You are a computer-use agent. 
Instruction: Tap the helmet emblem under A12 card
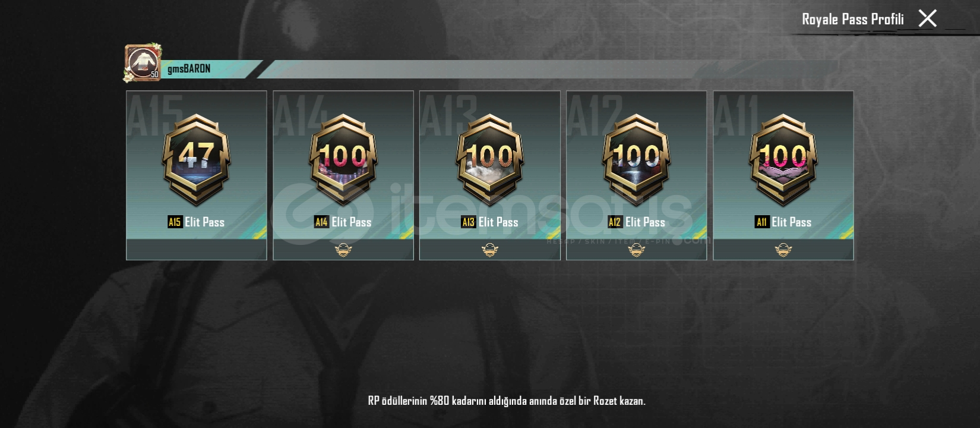(x=637, y=250)
